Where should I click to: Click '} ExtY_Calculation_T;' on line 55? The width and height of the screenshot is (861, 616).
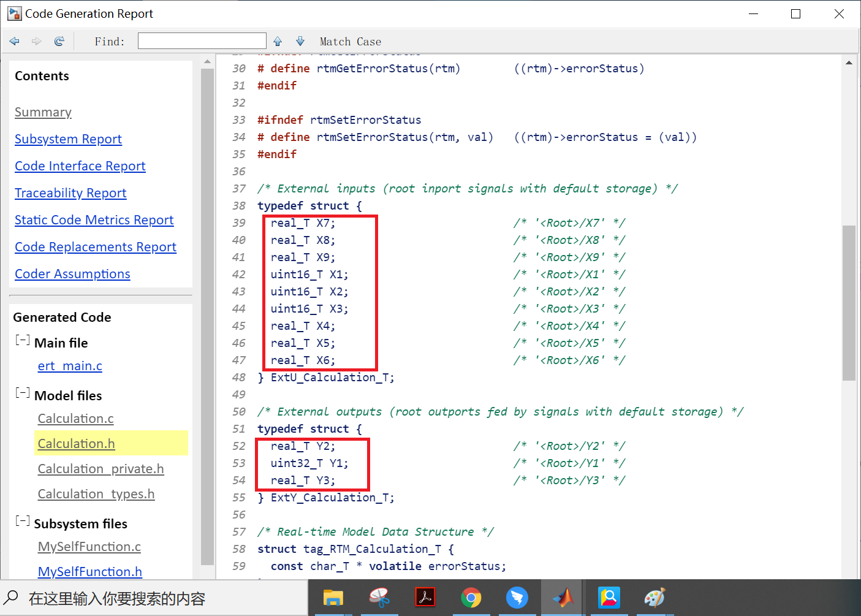point(326,498)
